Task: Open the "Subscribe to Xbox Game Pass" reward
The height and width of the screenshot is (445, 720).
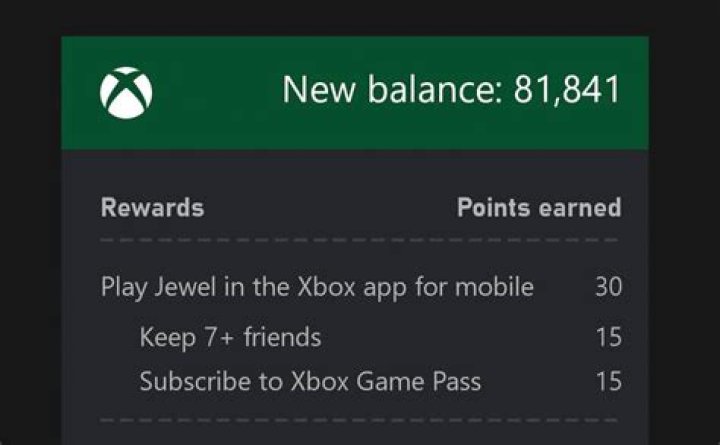Action: click(x=310, y=381)
